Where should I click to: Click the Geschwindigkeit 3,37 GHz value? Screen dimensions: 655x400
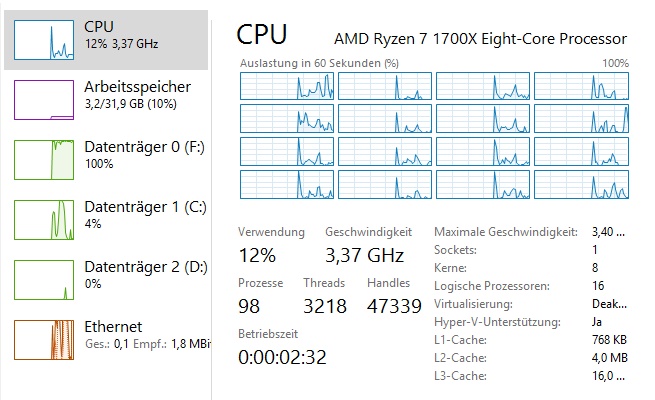click(364, 254)
